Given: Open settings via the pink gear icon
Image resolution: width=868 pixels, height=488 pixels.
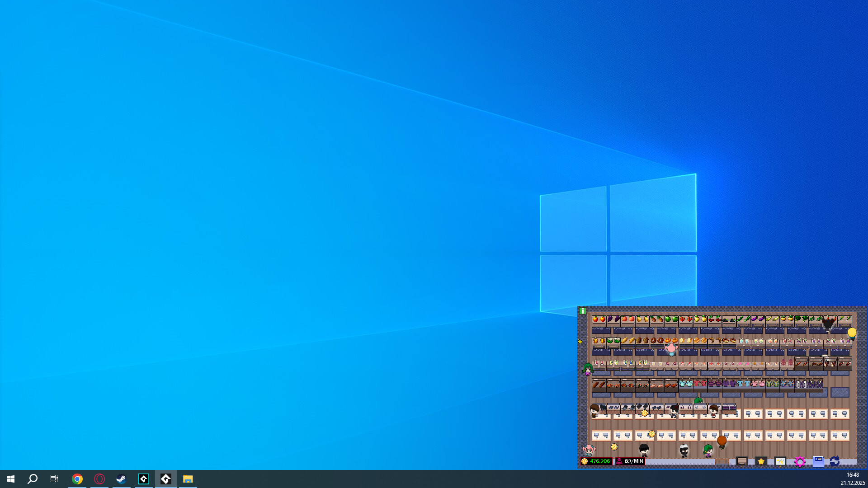Looking at the screenshot, I should tap(799, 461).
